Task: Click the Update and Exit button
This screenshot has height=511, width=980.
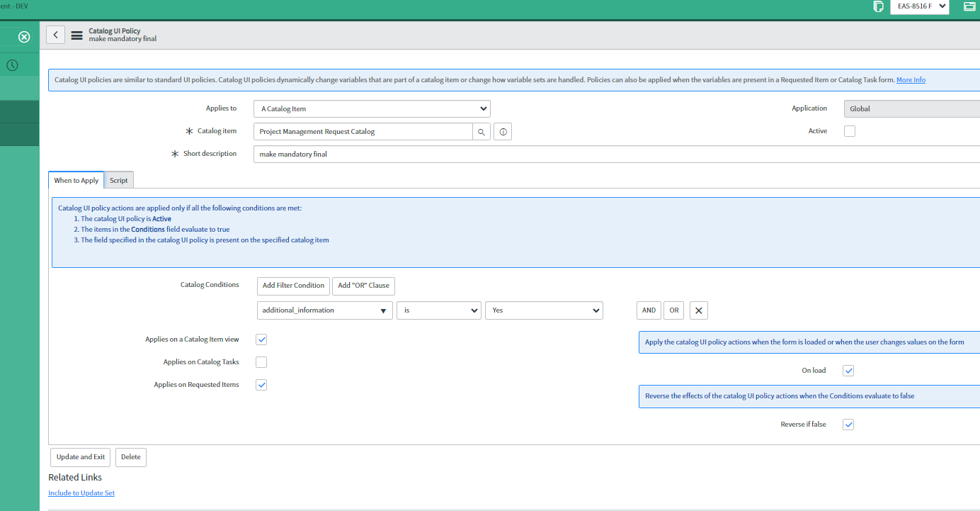Action: (x=81, y=457)
